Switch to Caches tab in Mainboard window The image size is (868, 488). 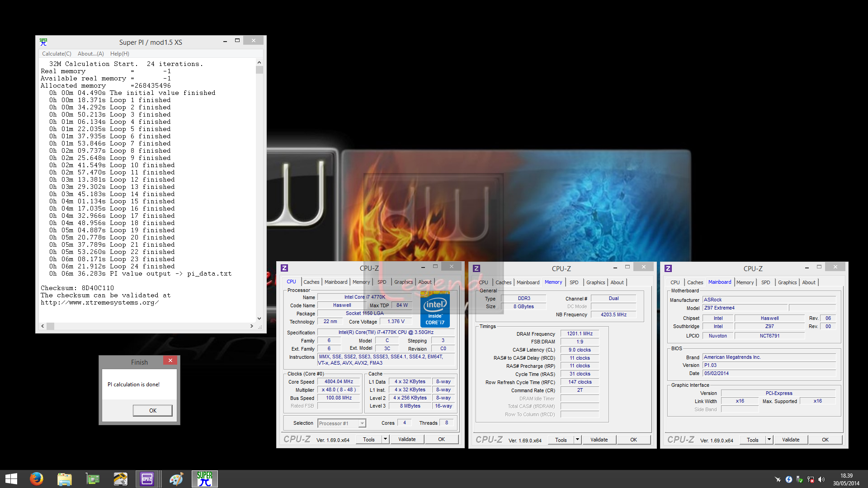pyautogui.click(x=695, y=282)
